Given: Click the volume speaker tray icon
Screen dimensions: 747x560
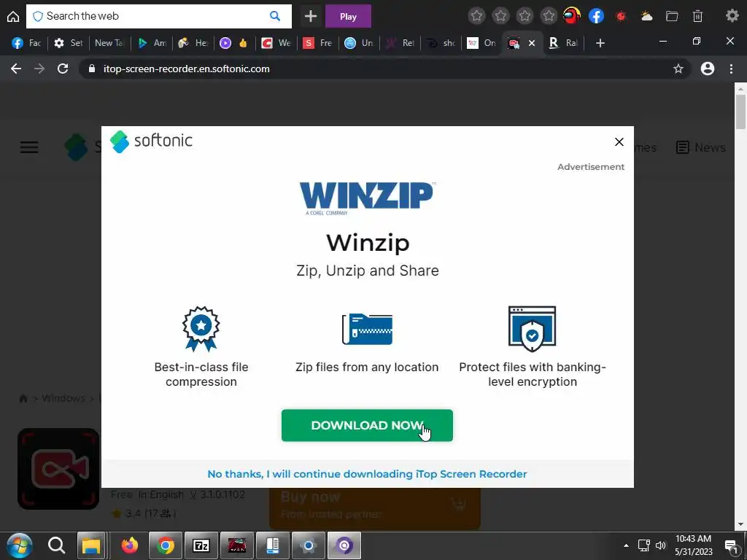Looking at the screenshot, I should click(x=661, y=545).
